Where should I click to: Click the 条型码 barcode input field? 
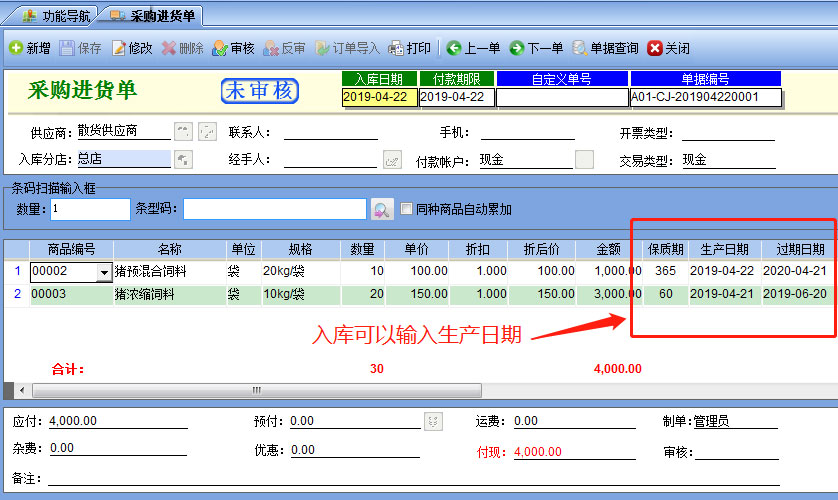pyautogui.click(x=274, y=209)
